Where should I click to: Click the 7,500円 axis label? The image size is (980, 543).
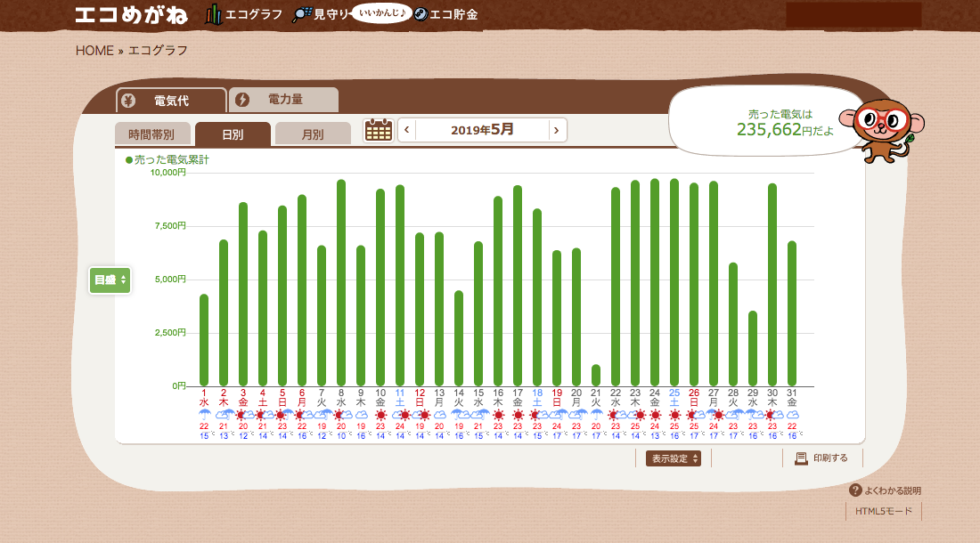point(170,226)
